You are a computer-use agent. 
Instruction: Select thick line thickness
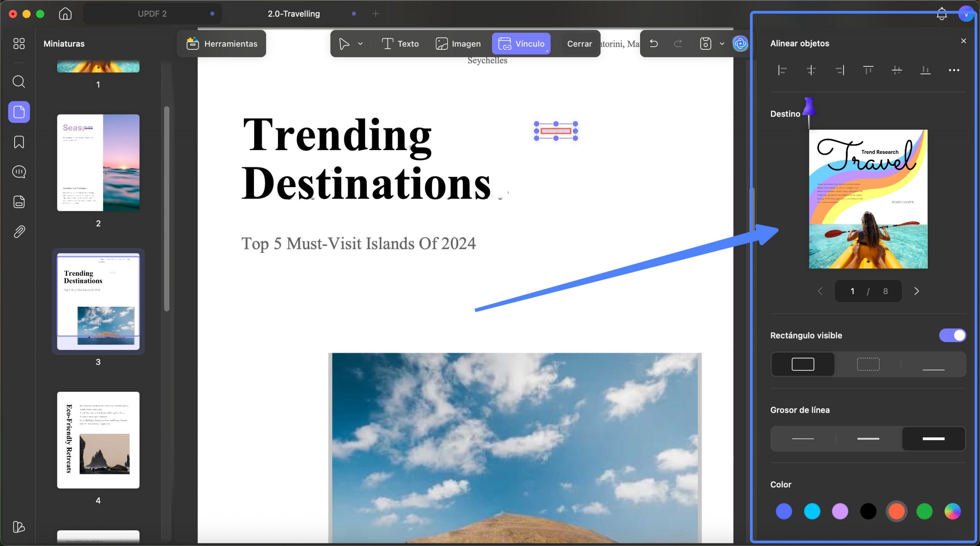tap(934, 439)
